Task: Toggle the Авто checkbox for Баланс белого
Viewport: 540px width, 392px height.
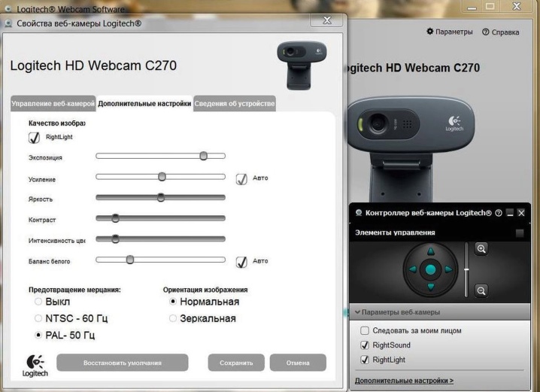Action: (241, 262)
